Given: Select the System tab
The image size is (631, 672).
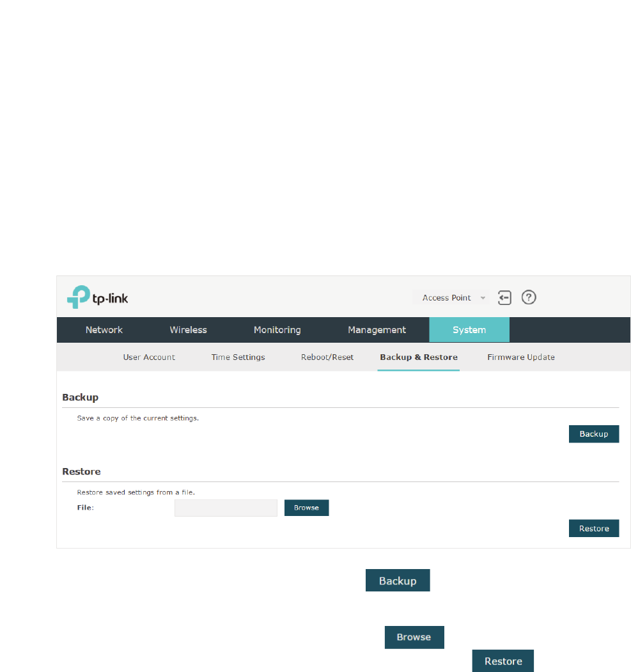Looking at the screenshot, I should (x=469, y=329).
